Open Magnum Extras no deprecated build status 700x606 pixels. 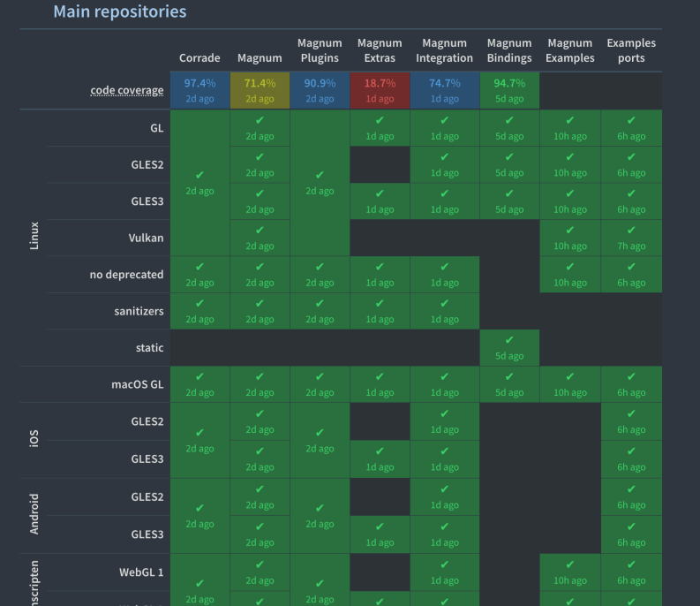click(x=380, y=275)
